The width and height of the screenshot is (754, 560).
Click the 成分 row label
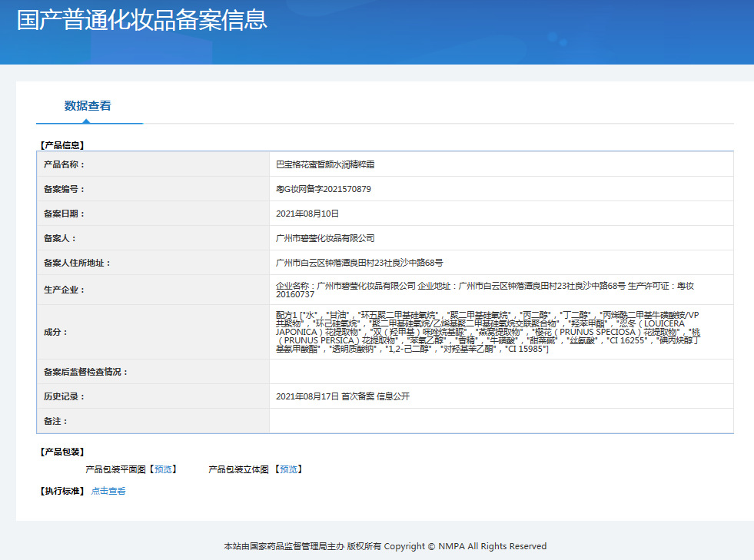(55, 332)
